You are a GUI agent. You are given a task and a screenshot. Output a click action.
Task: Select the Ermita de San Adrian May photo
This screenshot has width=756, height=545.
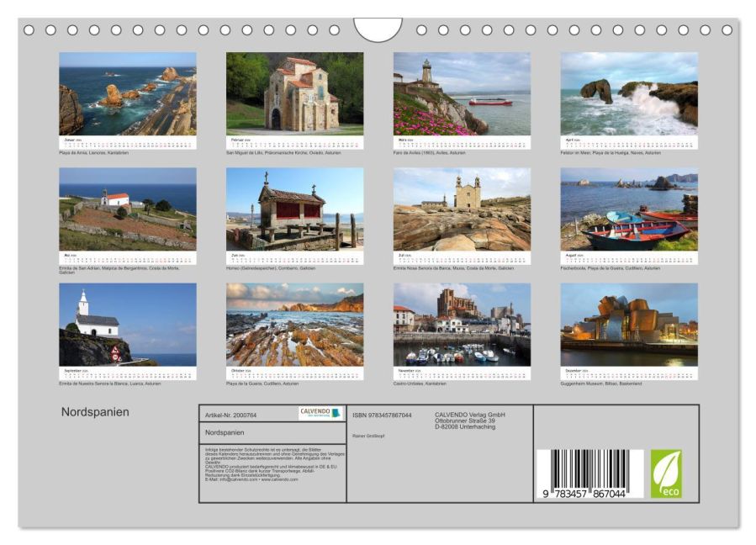127,209
